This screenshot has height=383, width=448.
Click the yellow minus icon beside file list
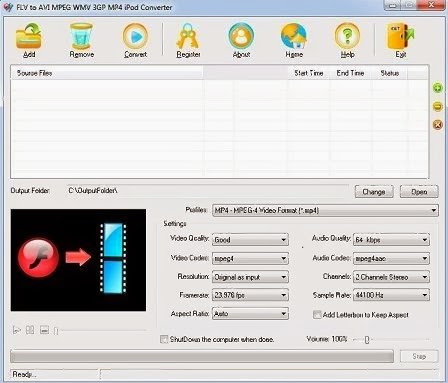pyautogui.click(x=438, y=106)
